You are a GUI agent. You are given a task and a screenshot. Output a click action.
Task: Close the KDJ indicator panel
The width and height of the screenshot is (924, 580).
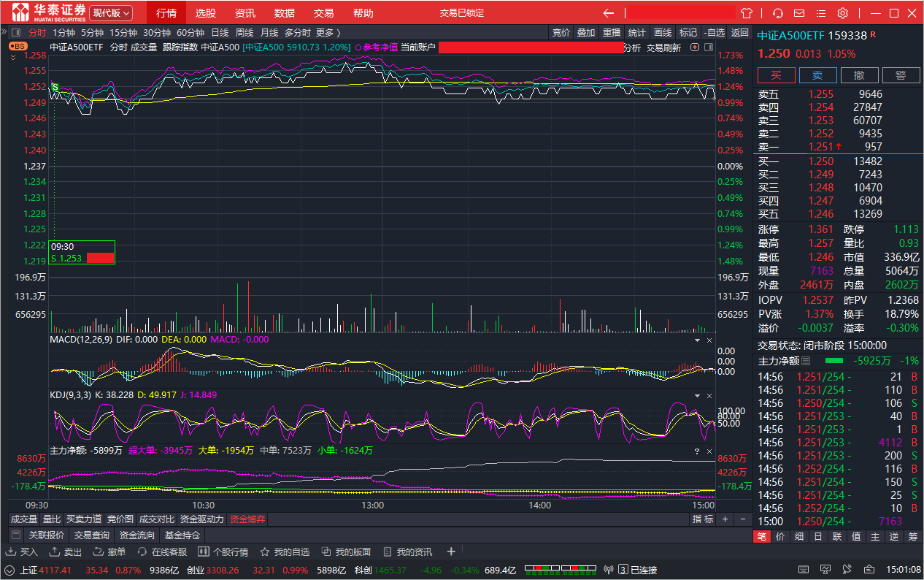tap(709, 396)
